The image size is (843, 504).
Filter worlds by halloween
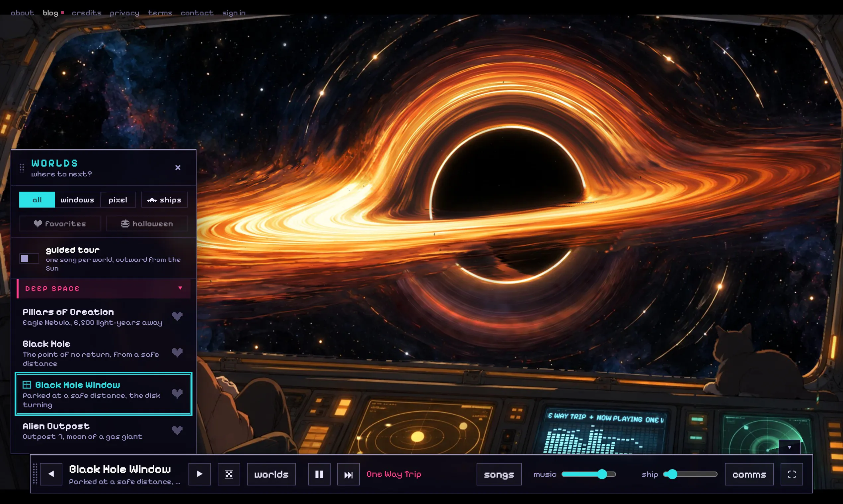click(147, 224)
